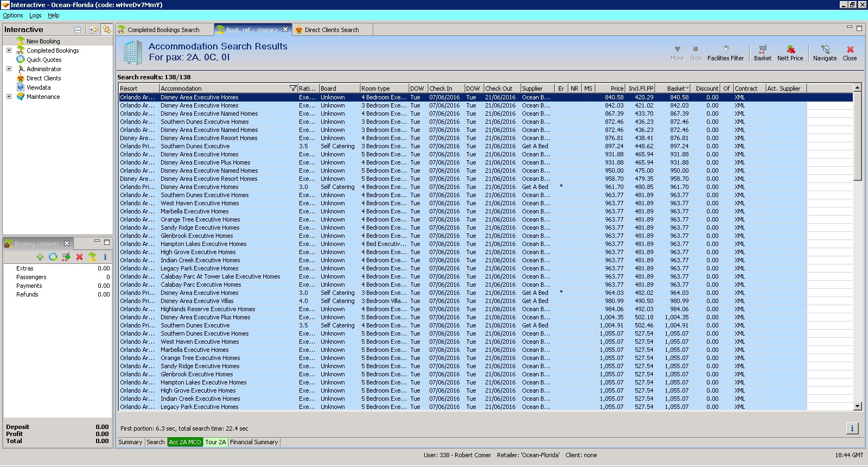Viewport: 868px width, 467px height.
Task: Click the results scrollbar down arrow
Action: click(857, 406)
